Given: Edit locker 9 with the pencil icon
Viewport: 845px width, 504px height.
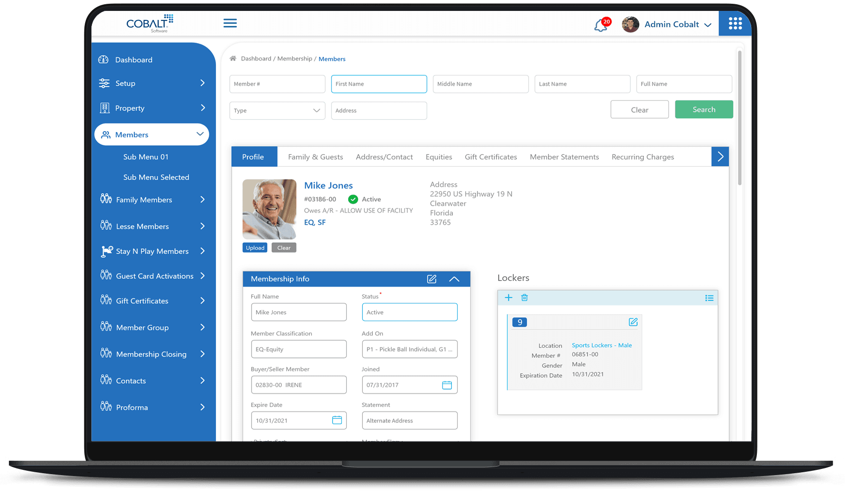Looking at the screenshot, I should click(633, 322).
